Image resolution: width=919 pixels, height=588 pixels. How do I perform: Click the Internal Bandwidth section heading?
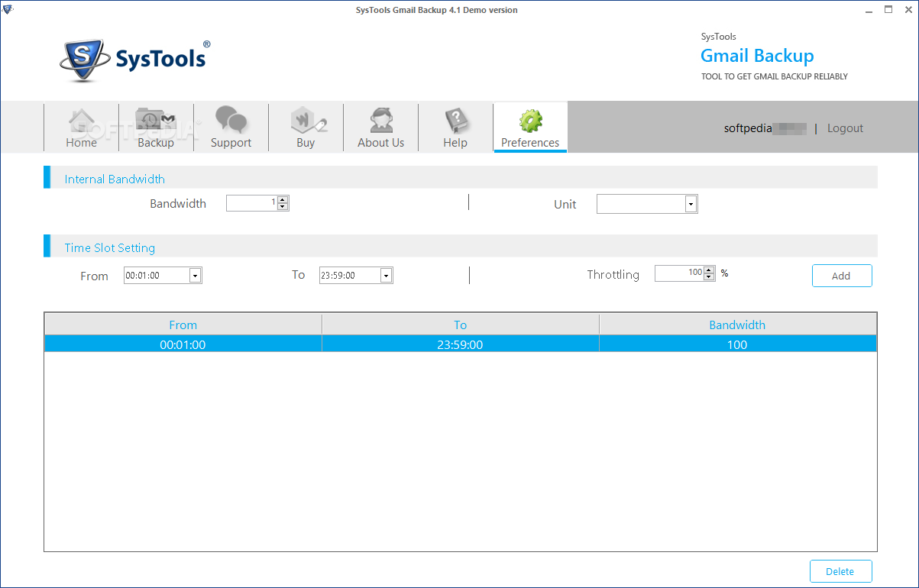(115, 179)
